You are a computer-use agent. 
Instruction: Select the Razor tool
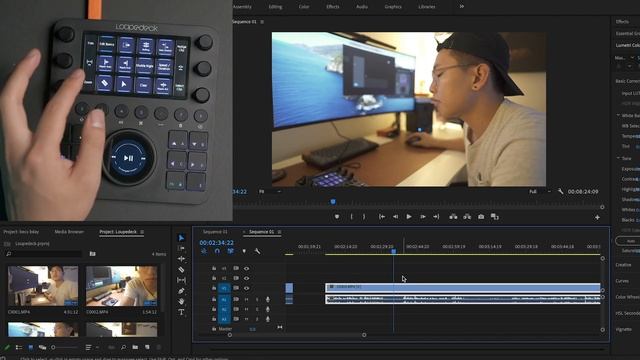pyautogui.click(x=182, y=269)
